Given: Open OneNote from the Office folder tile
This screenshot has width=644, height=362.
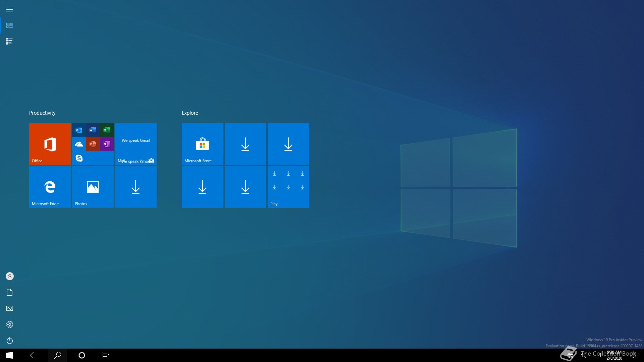Looking at the screenshot, I should click(x=107, y=144).
